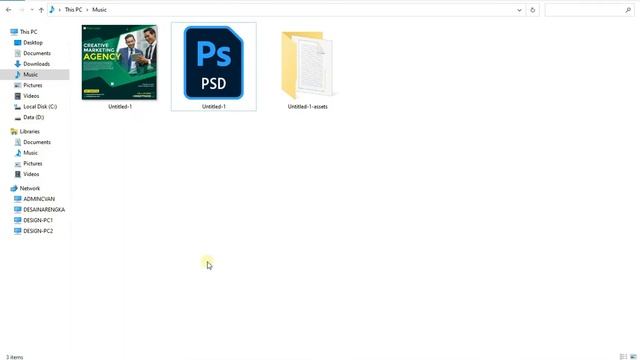The width and height of the screenshot is (640, 360).
Task: Click the Libraries icon in sidebar
Action: tap(14, 131)
